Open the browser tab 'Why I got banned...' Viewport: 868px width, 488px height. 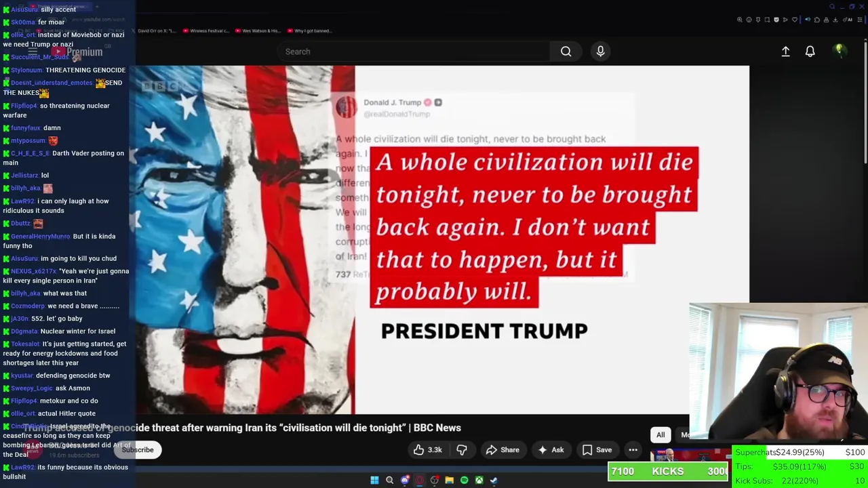coord(309,30)
